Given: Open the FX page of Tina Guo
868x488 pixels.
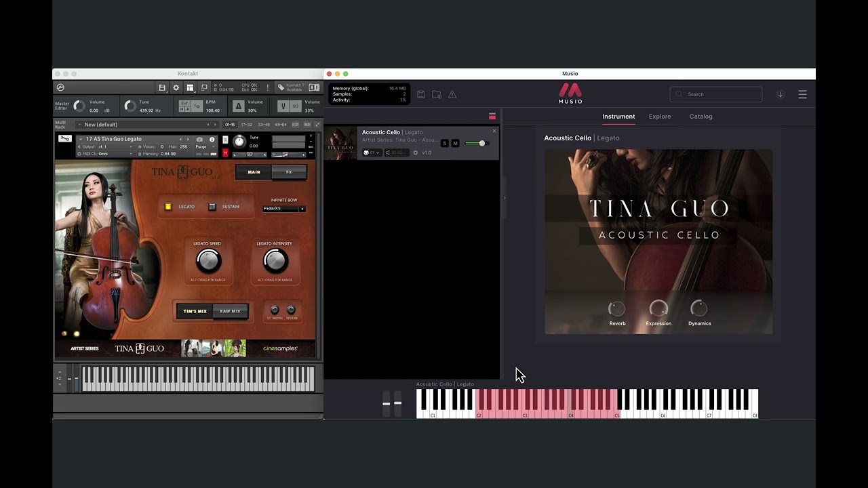Looking at the screenshot, I should point(289,172).
